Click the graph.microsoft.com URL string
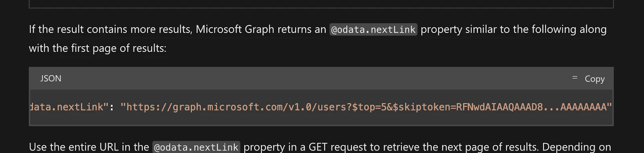Viewport: 644px width, 153px height. pos(366,107)
